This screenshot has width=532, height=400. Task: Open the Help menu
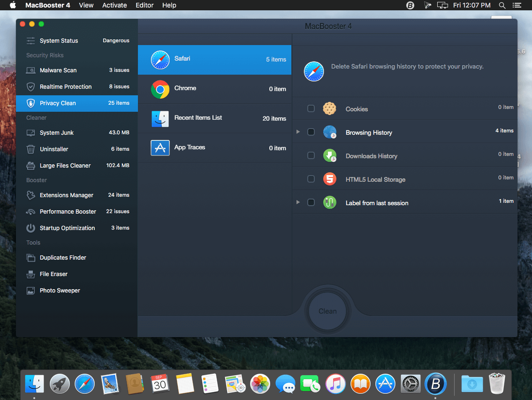click(x=169, y=5)
